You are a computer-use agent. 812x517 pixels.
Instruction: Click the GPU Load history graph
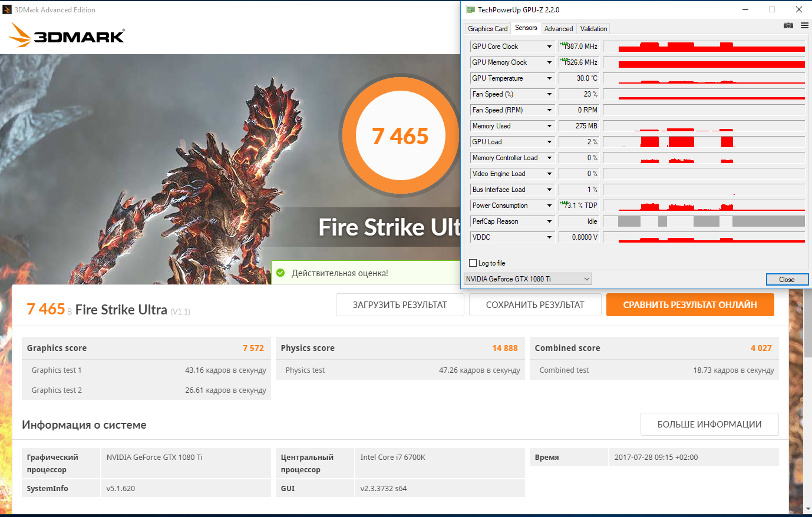coord(704,142)
